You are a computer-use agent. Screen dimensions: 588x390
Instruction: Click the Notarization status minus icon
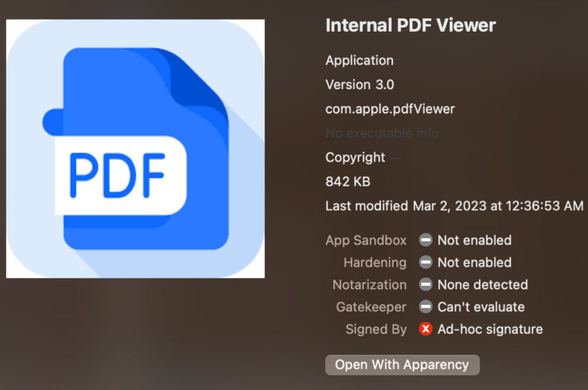(425, 285)
